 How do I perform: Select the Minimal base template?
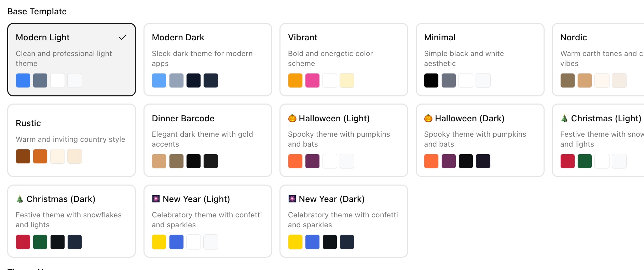coord(480,59)
